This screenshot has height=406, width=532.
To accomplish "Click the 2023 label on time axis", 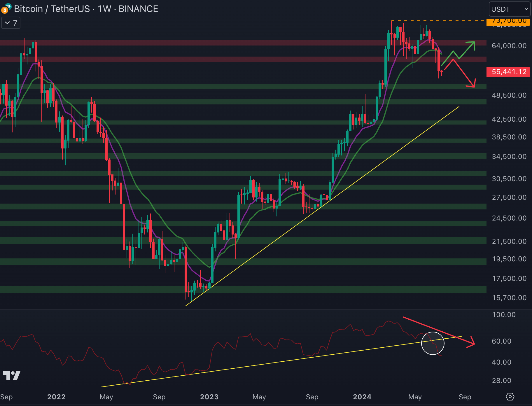I will [x=209, y=397].
